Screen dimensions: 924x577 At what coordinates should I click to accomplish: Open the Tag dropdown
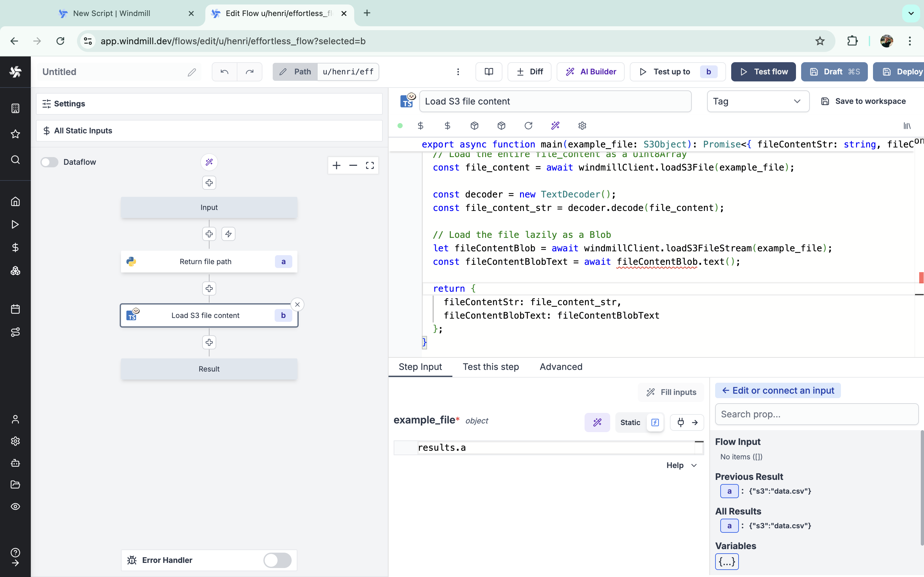tap(757, 101)
